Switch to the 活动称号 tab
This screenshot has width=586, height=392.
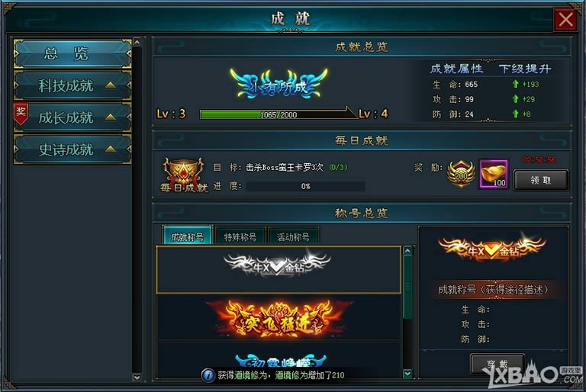pos(293,236)
